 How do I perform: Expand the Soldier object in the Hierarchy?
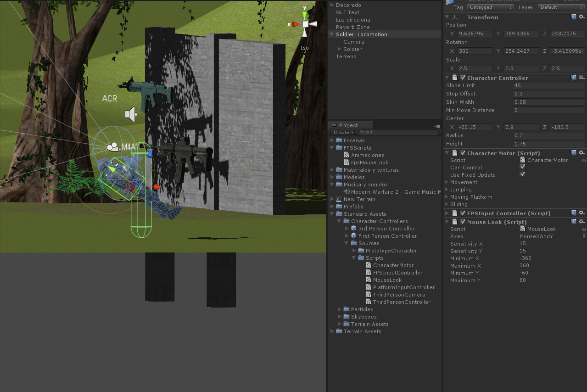pos(340,49)
